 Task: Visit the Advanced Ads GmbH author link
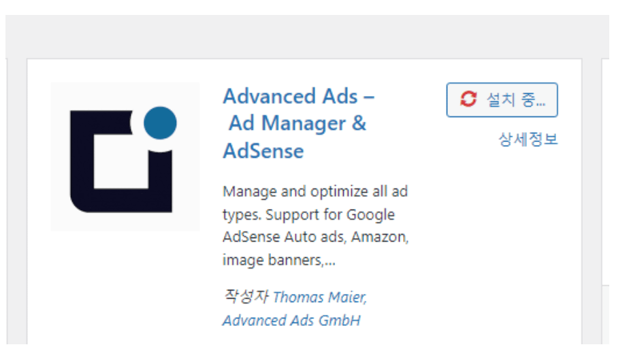coord(291,320)
